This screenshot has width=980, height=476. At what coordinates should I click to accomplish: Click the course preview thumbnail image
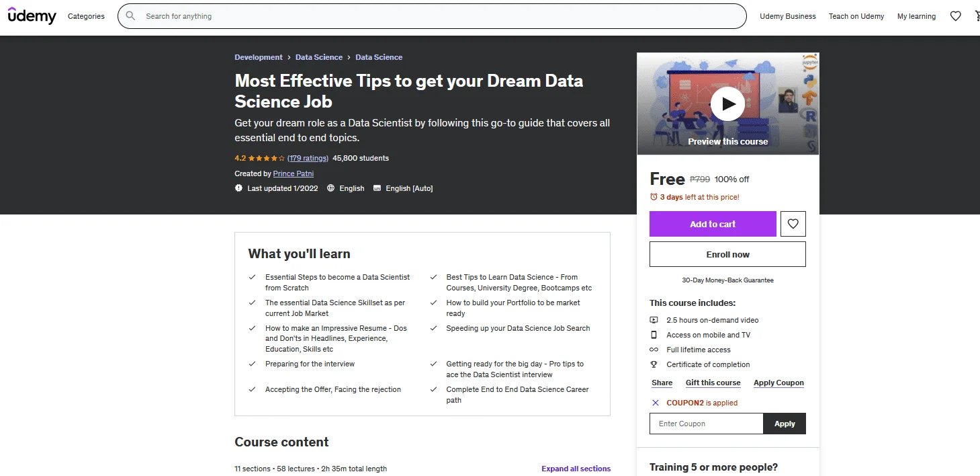point(728,104)
